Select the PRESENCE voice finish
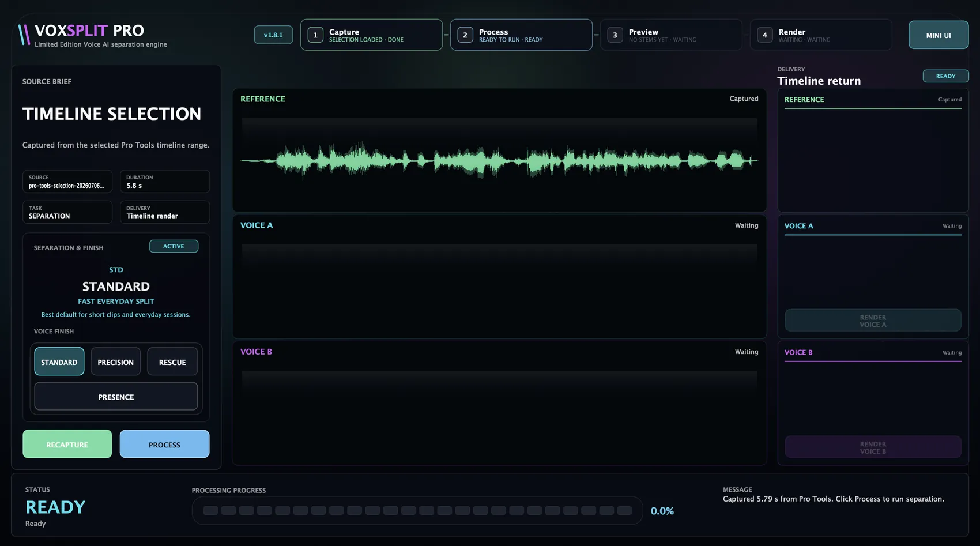 pos(116,397)
